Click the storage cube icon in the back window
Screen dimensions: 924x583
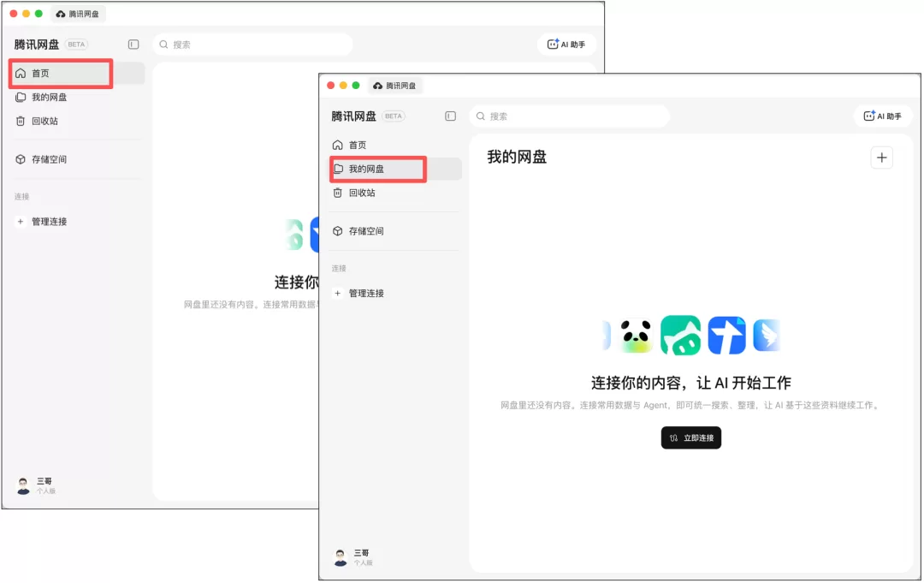tap(21, 159)
